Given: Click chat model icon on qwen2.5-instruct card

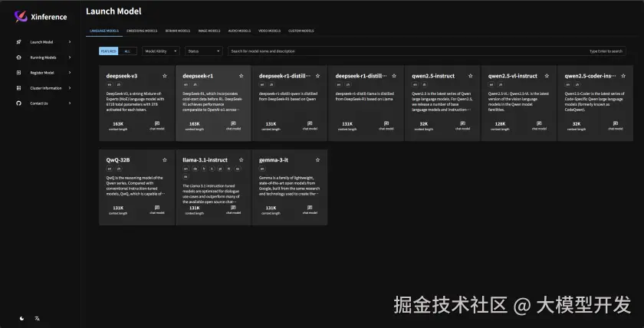Looking at the screenshot, I should click(462, 123).
